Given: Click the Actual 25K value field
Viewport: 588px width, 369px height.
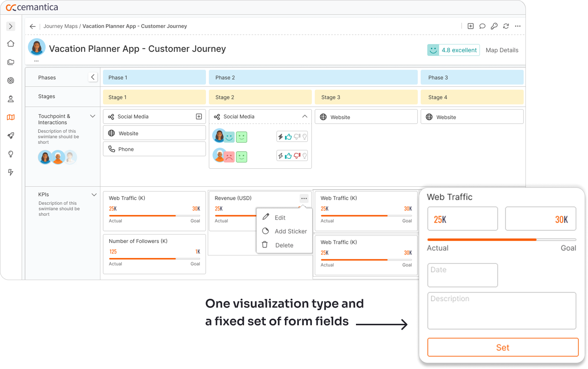Looking at the screenshot, I should pyautogui.click(x=463, y=219).
